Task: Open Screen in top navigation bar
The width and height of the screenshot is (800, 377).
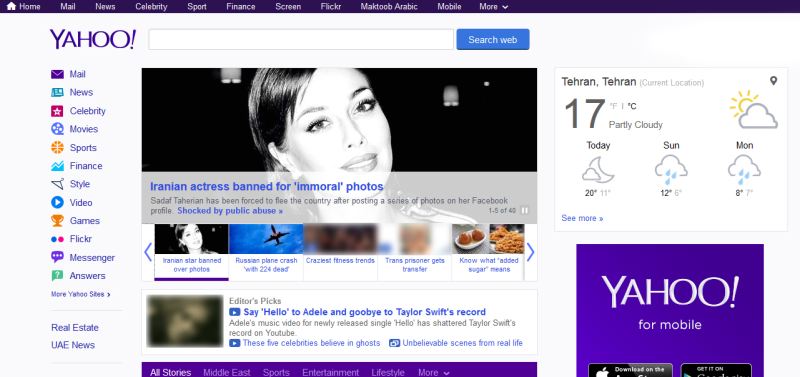Action: 288,7
